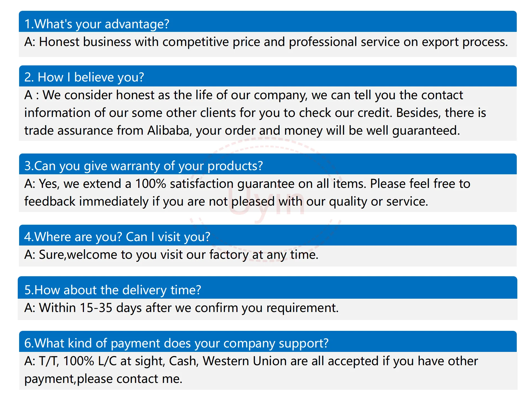Click the honest business competitive price answer
532x399 pixels.
click(x=266, y=42)
